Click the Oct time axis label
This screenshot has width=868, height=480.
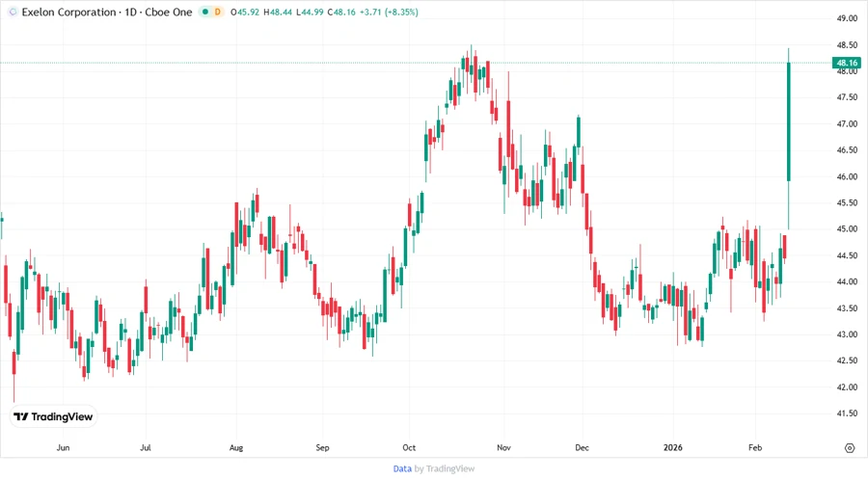(409, 447)
